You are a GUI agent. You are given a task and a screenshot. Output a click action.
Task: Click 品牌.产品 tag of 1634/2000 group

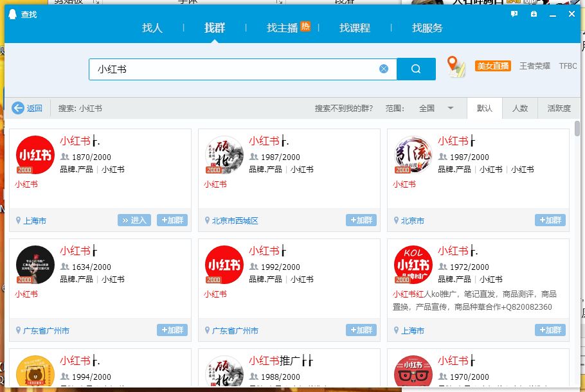(76, 279)
